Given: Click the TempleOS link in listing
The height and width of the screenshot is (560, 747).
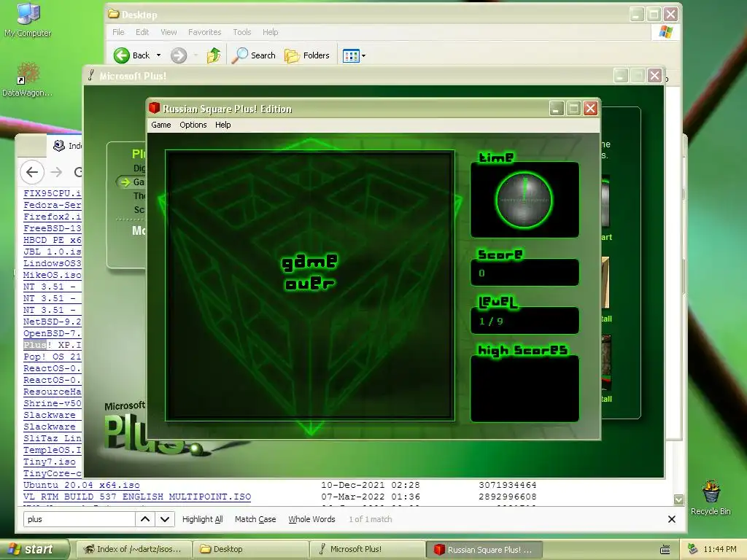Looking at the screenshot, I should (x=53, y=450).
